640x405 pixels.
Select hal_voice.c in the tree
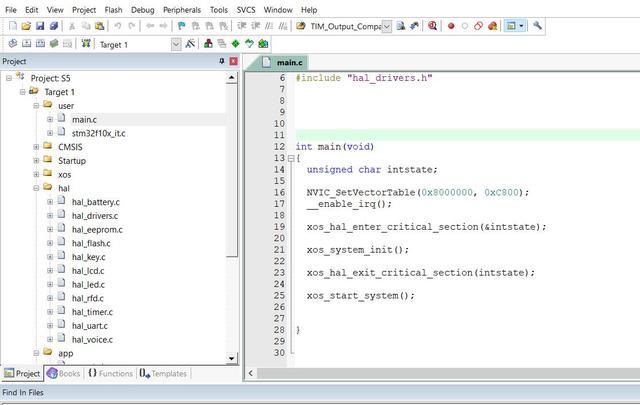(x=92, y=340)
